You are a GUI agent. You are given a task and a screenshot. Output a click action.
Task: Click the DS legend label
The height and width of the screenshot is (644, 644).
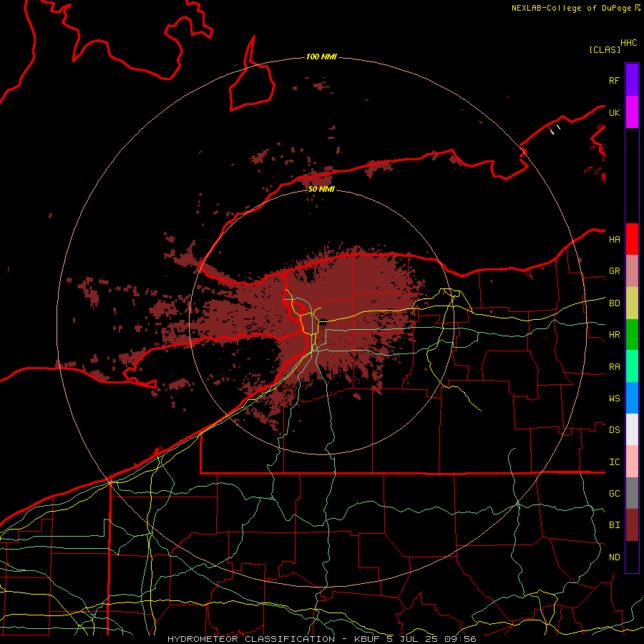615,430
